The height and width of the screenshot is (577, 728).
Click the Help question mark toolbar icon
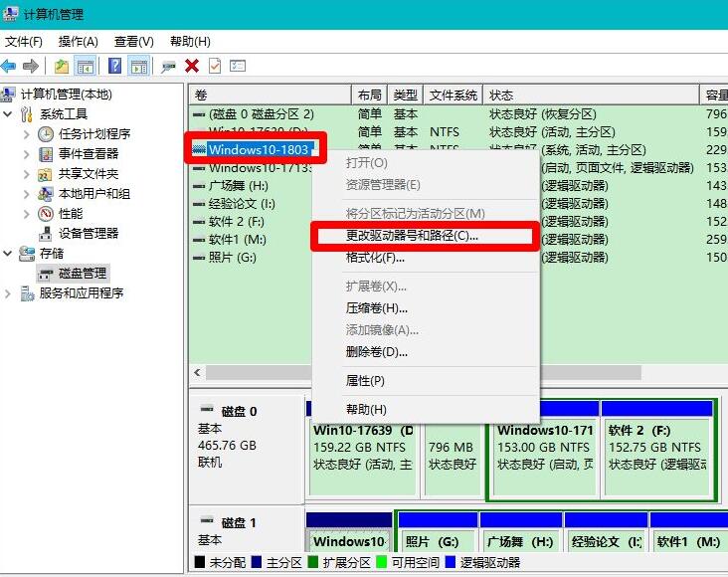click(x=115, y=66)
